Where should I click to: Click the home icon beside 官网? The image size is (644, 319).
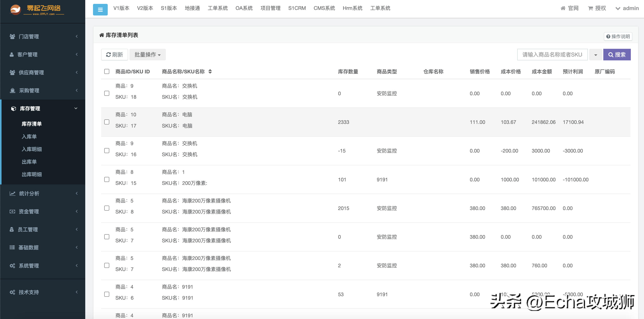563,8
